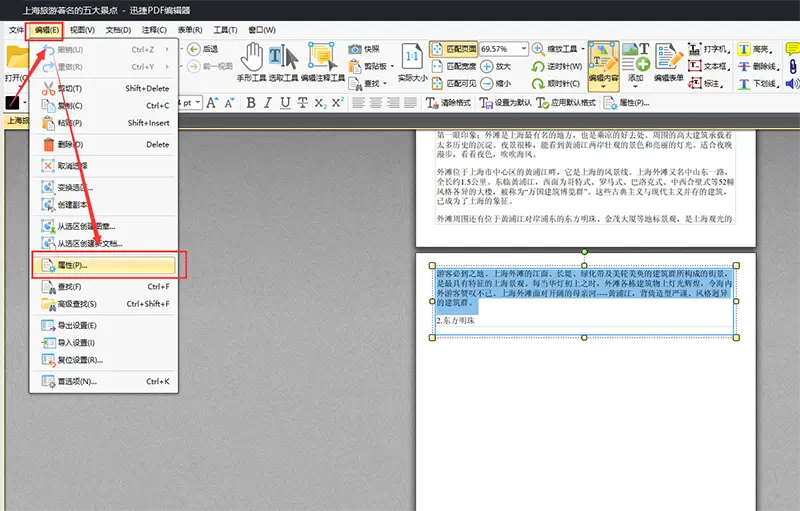Click 应用默认格式 button
Image resolution: width=800 pixels, height=511 pixels.
(566, 103)
